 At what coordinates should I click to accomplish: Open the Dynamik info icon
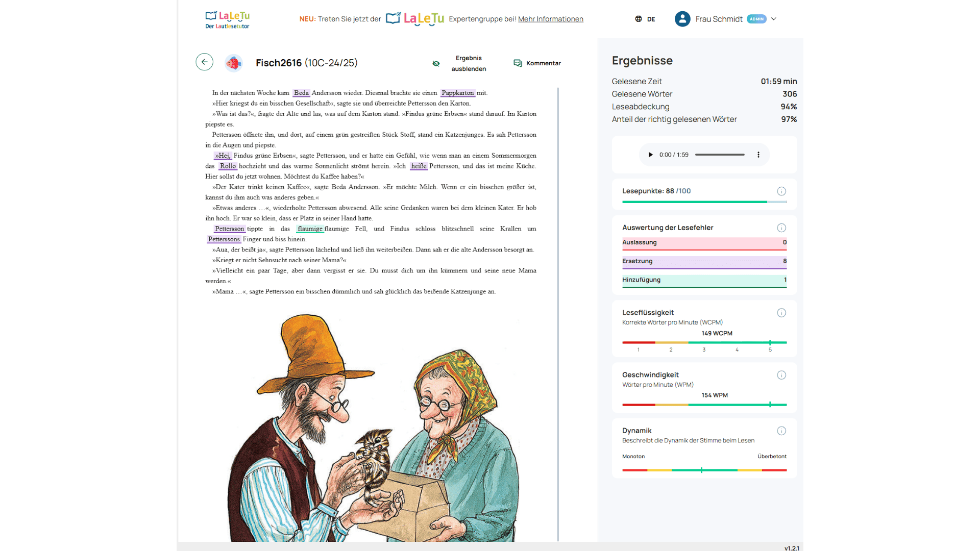pyautogui.click(x=781, y=431)
